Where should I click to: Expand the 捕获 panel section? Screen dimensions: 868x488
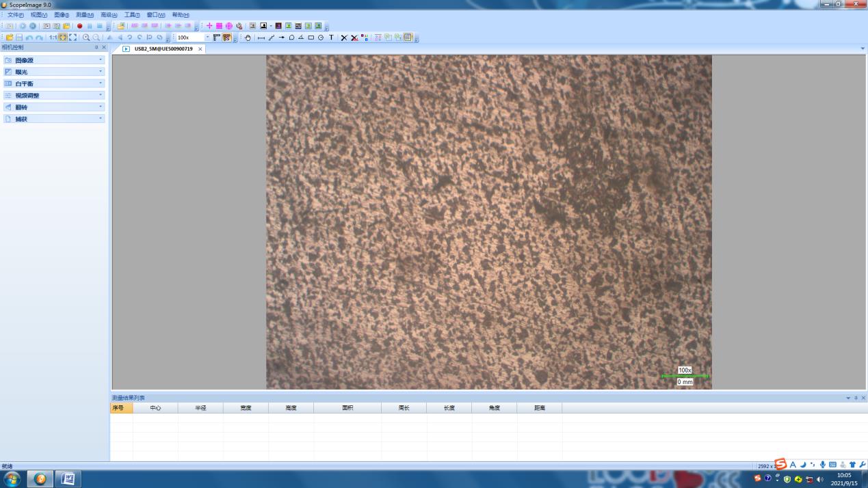click(53, 118)
